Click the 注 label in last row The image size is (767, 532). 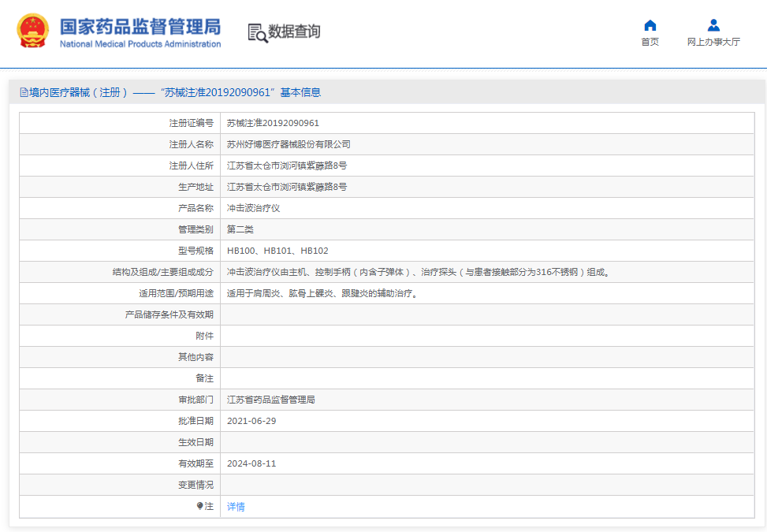pyautogui.click(x=210, y=507)
